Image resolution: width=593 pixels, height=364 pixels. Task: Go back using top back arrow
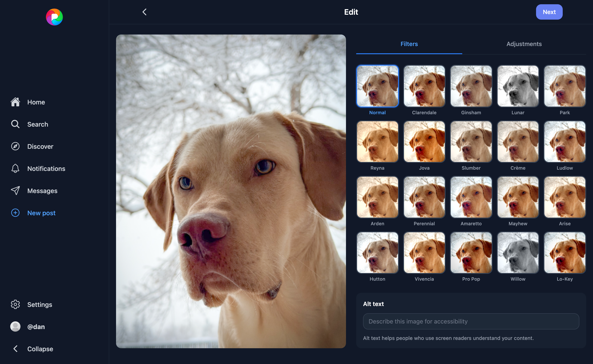tap(144, 12)
